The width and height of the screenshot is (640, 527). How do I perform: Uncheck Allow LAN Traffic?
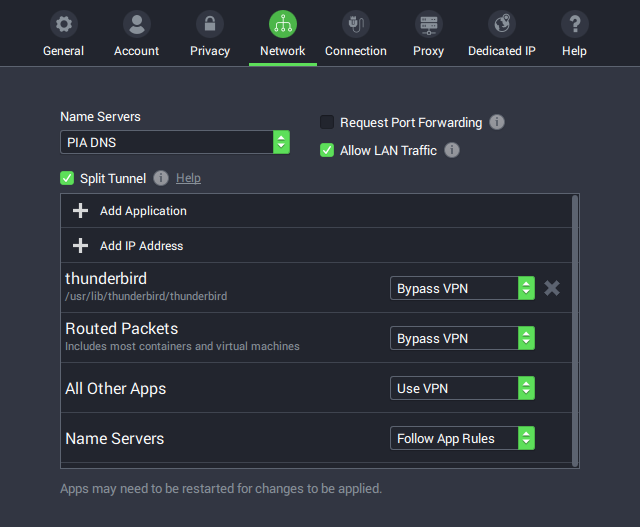click(x=327, y=150)
